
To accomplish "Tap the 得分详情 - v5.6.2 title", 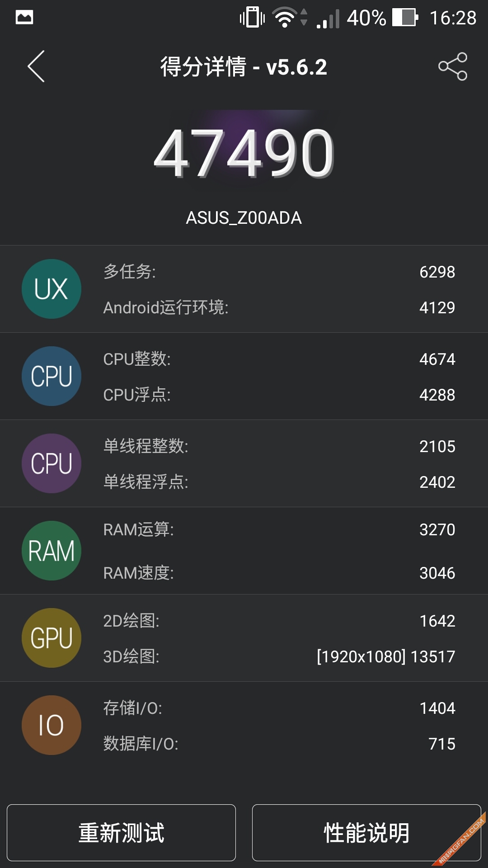I will pyautogui.click(x=244, y=67).
